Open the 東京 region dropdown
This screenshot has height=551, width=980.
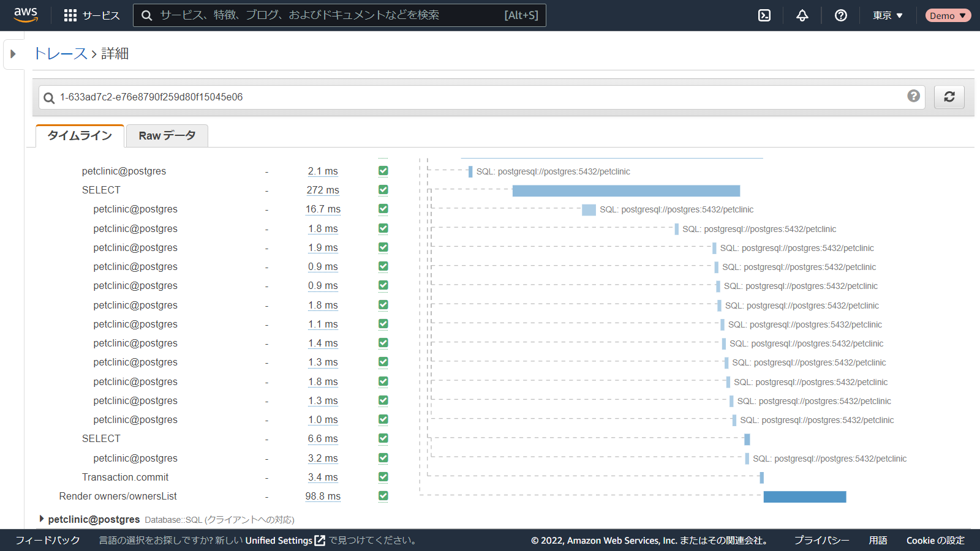(x=888, y=15)
